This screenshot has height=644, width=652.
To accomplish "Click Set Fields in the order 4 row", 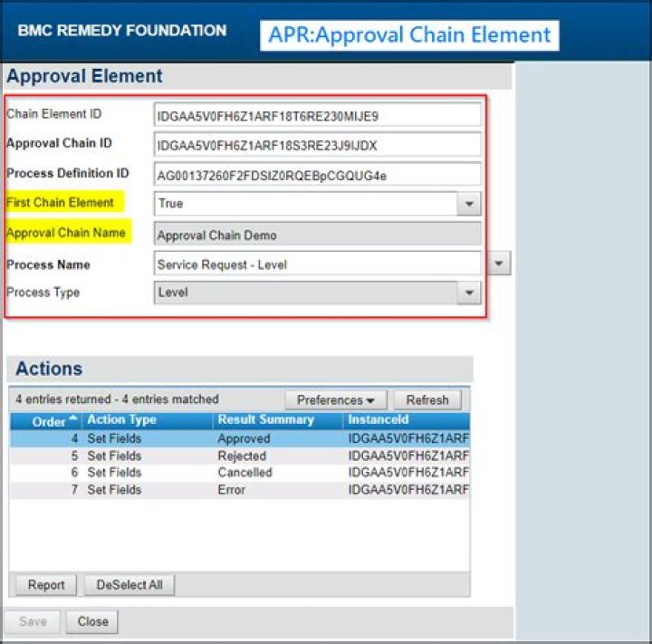I will [x=114, y=438].
